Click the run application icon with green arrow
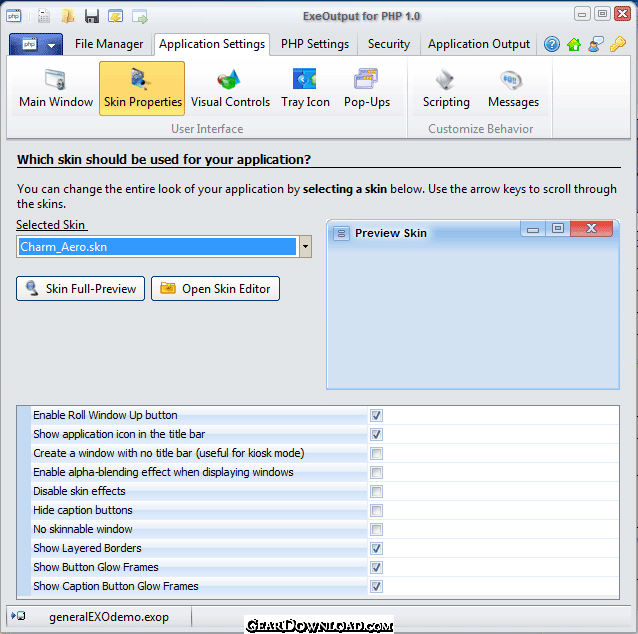This screenshot has width=638, height=634. pyautogui.click(x=140, y=17)
